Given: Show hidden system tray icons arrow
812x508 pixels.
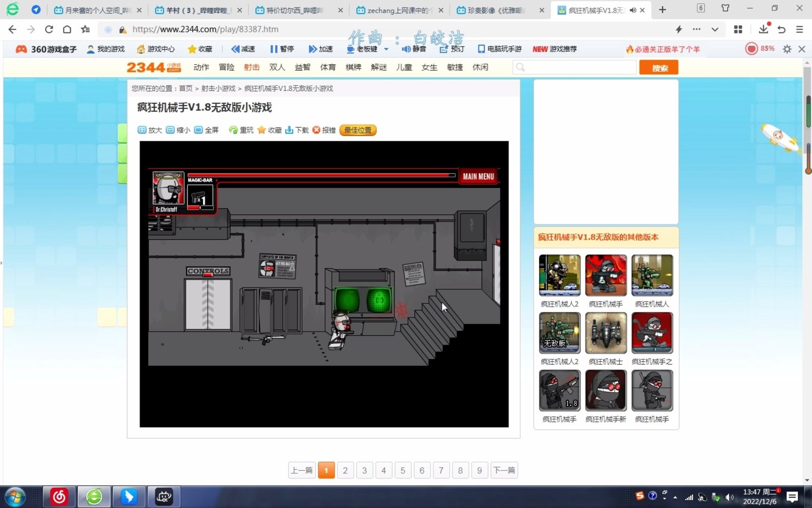Looking at the screenshot, I should coord(675,497).
